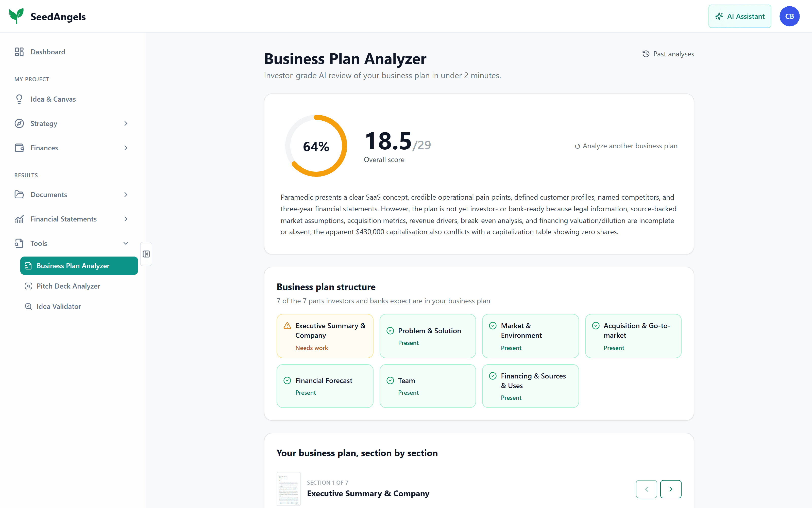The height and width of the screenshot is (508, 812).
Task: Go to previous section with left arrow
Action: tap(646, 489)
